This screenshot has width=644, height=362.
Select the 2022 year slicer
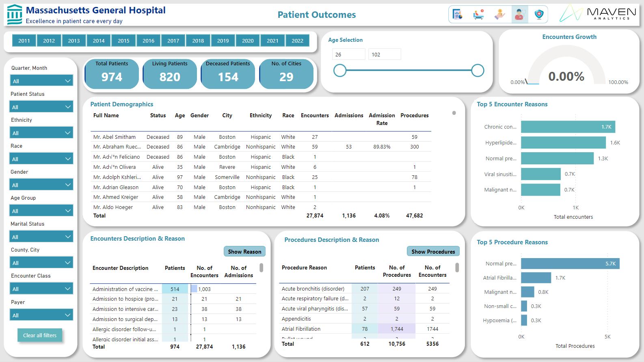[x=297, y=41]
